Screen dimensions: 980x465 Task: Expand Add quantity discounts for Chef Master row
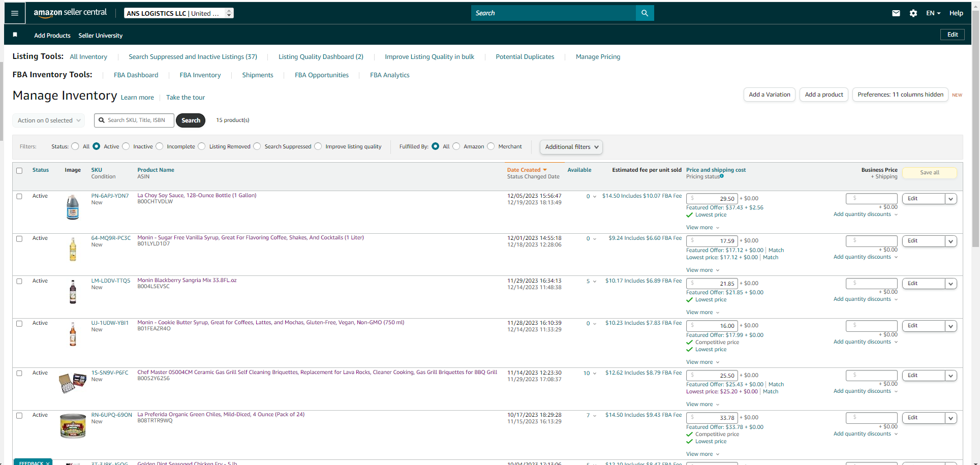pyautogui.click(x=866, y=391)
